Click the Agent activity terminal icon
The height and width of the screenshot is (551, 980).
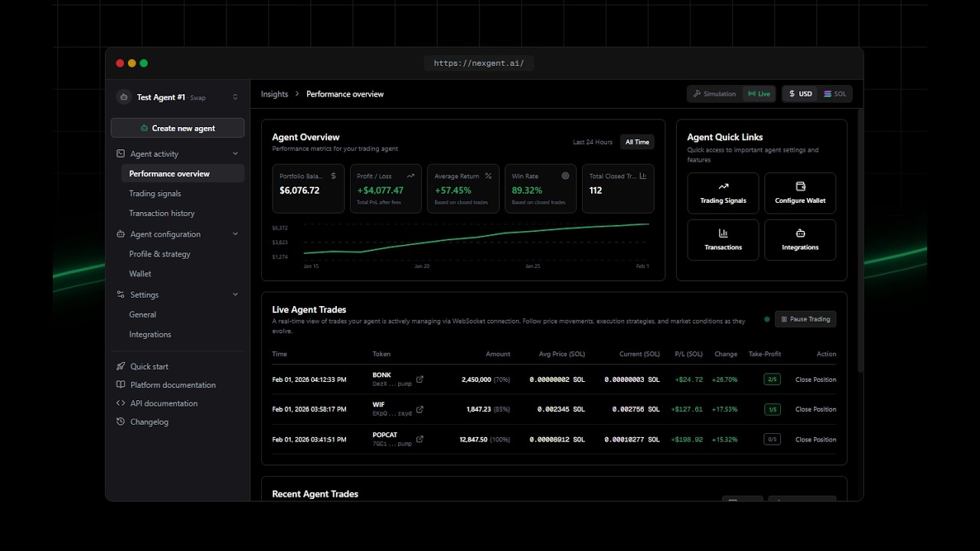click(x=120, y=154)
